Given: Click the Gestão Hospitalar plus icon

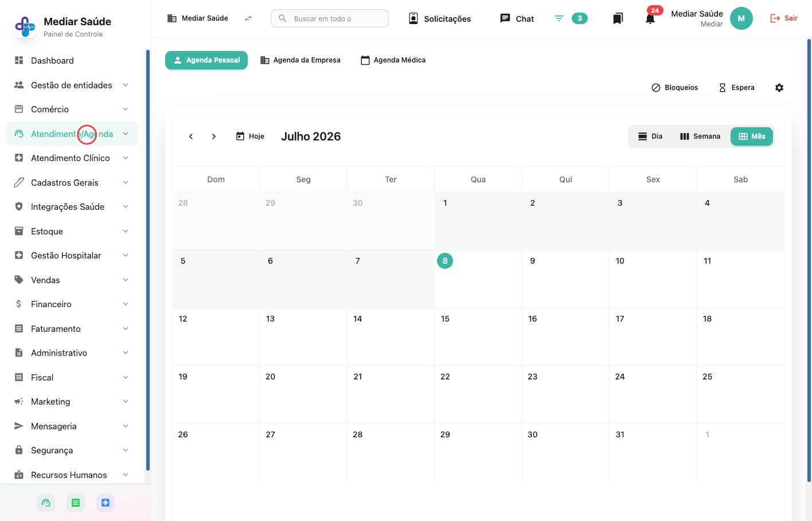Looking at the screenshot, I should 19,255.
